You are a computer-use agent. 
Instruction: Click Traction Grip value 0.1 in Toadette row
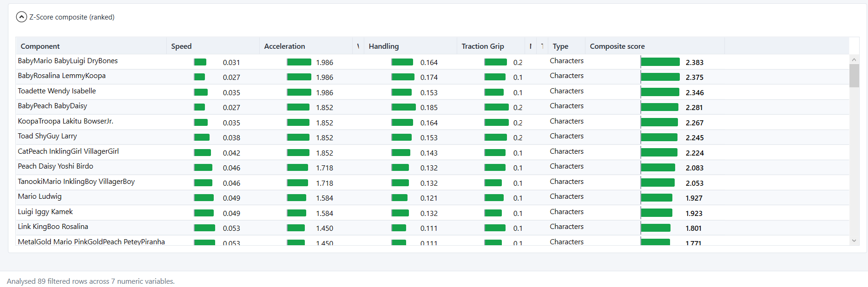tap(518, 92)
